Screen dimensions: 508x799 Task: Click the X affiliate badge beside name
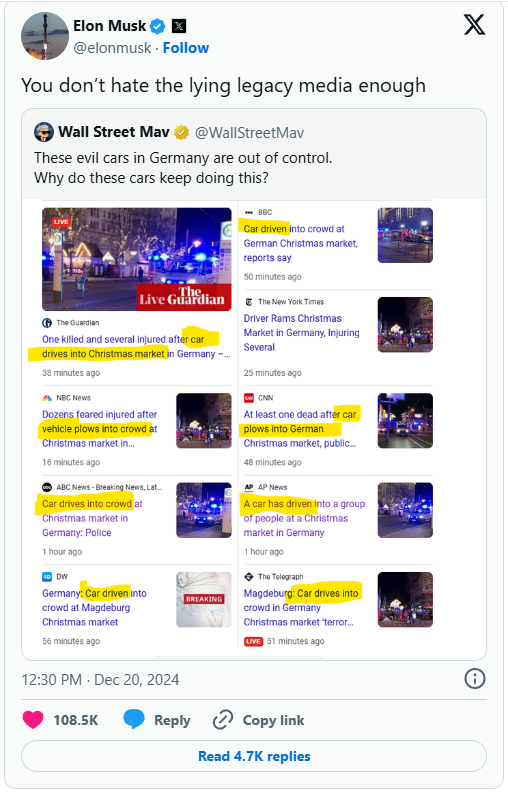[x=178, y=25]
